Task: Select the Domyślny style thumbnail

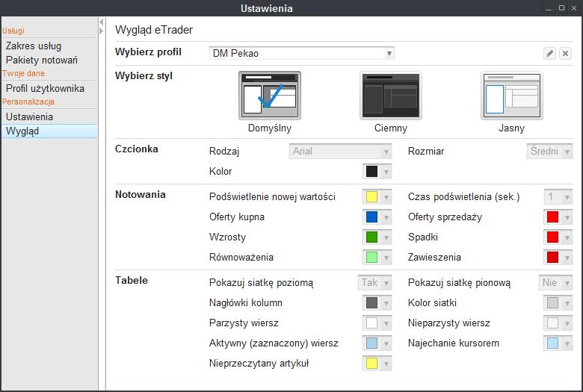Action: click(x=270, y=96)
